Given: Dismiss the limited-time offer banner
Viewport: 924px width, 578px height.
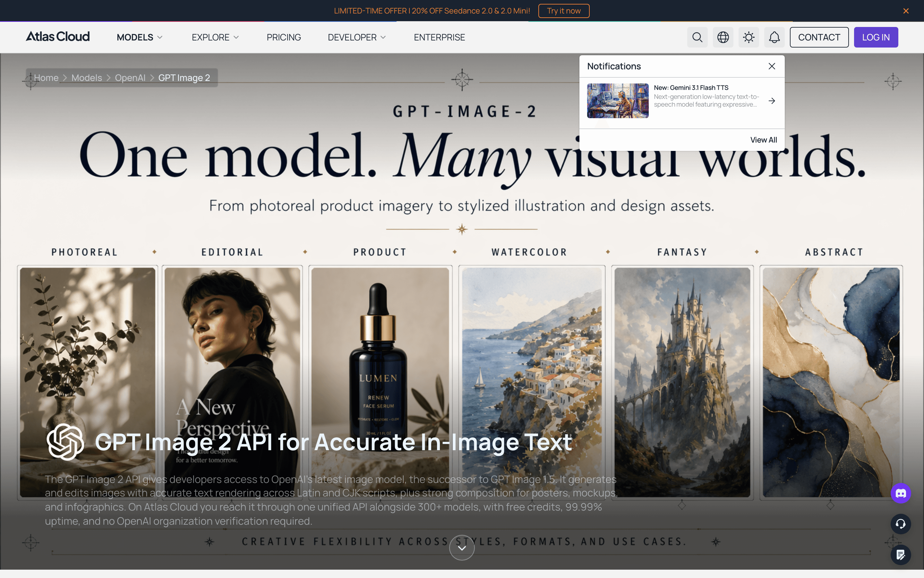Looking at the screenshot, I should pos(906,11).
